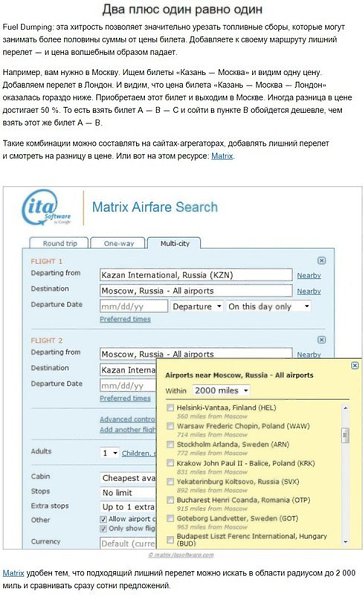This screenshot has width=364, height=600.
Task: Remove Flight 1 with its close icon
Action: pos(322,261)
